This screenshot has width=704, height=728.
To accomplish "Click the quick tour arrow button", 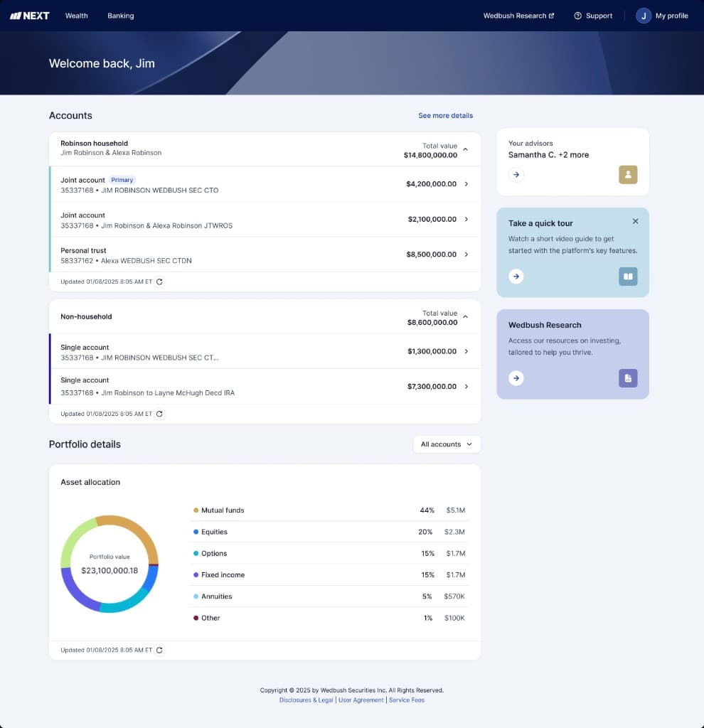I will 516,277.
